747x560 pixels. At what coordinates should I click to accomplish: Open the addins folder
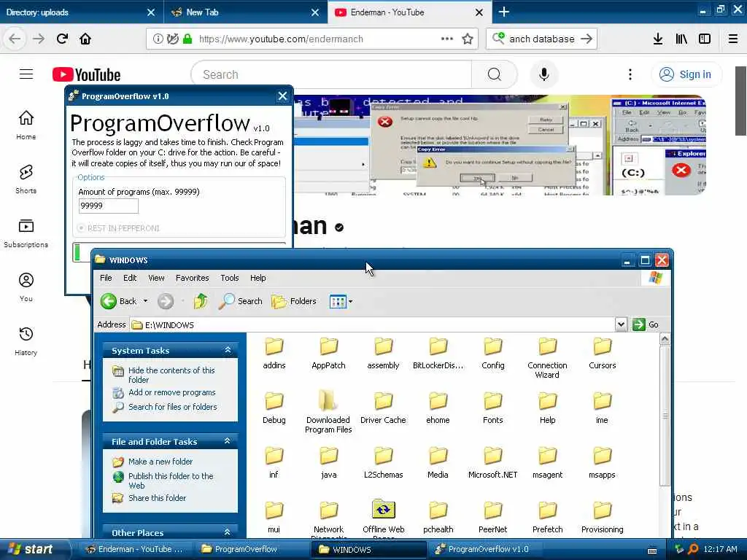point(274,353)
